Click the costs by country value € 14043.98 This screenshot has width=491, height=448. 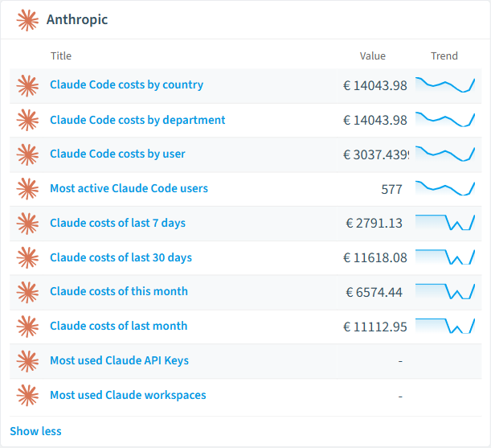click(374, 85)
